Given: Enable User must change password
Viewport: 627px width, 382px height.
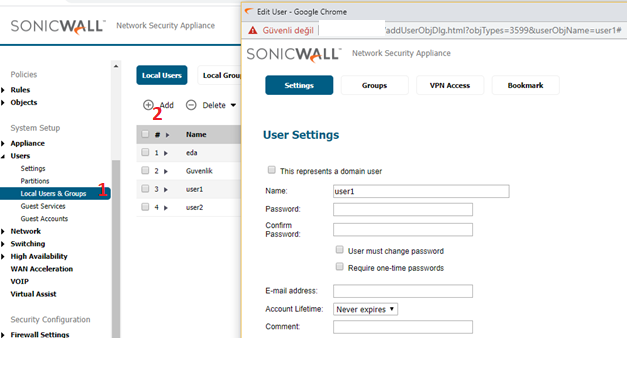Looking at the screenshot, I should [339, 250].
